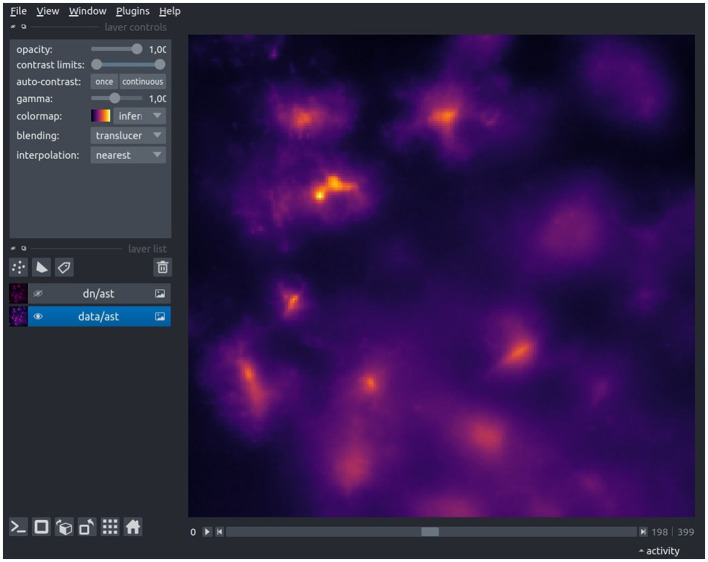Undock the layer list panel
708x562 pixels.
click(x=23, y=248)
